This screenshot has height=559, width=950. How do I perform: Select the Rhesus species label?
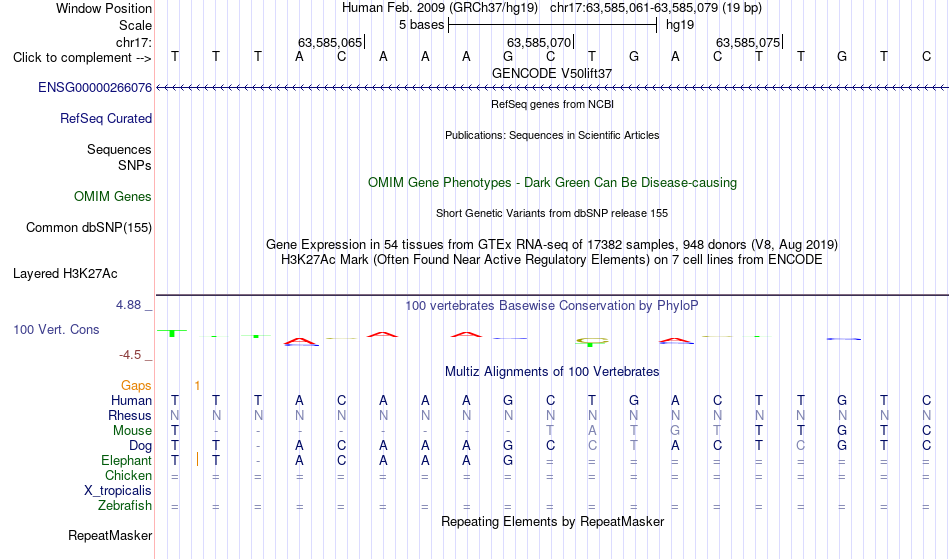click(x=129, y=415)
